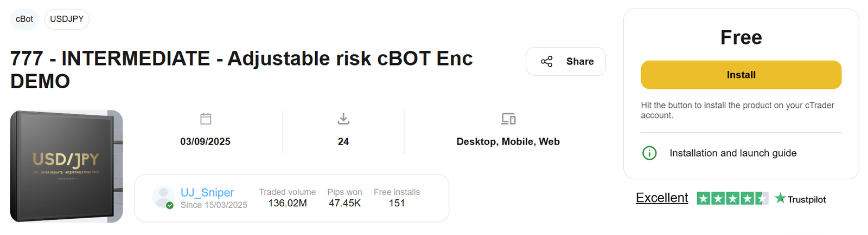Click the devices platform icon
Screen dimensions: 868x235
[x=508, y=119]
